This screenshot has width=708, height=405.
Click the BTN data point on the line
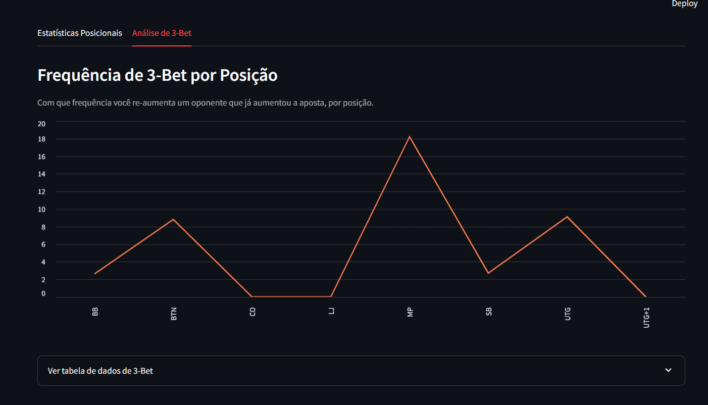[174, 219]
